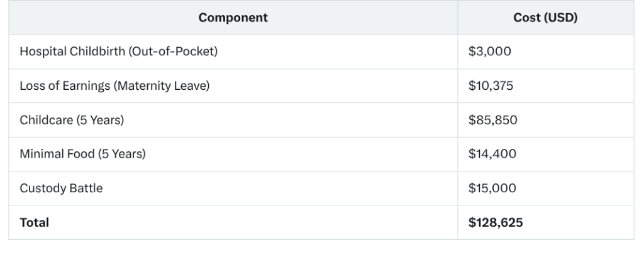Select the $10,375 cost cell
The width and height of the screenshot is (644, 255).
pos(545,85)
